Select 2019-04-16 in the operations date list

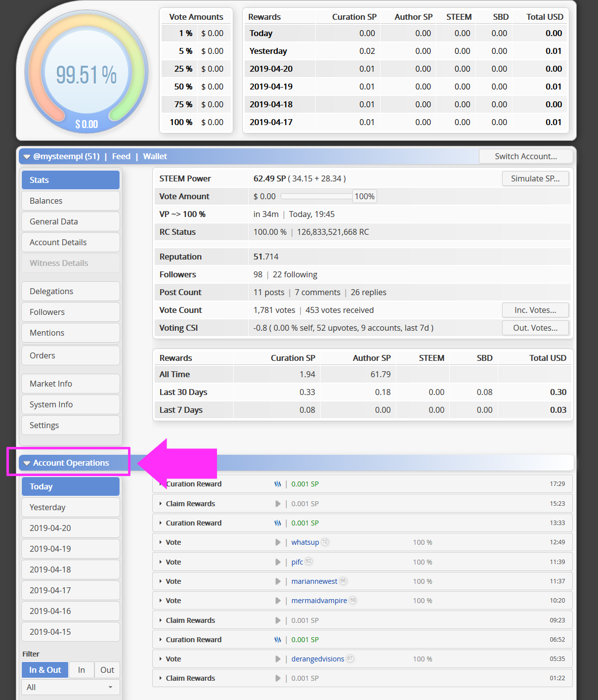pyautogui.click(x=71, y=611)
